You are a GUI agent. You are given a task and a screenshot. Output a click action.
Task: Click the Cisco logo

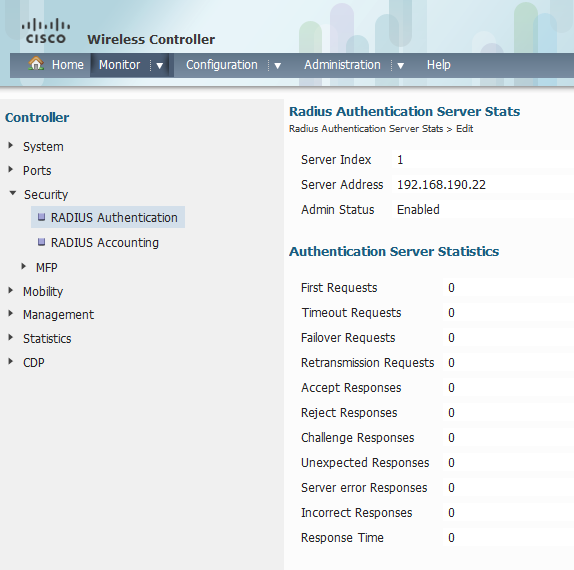pyautogui.click(x=46, y=31)
